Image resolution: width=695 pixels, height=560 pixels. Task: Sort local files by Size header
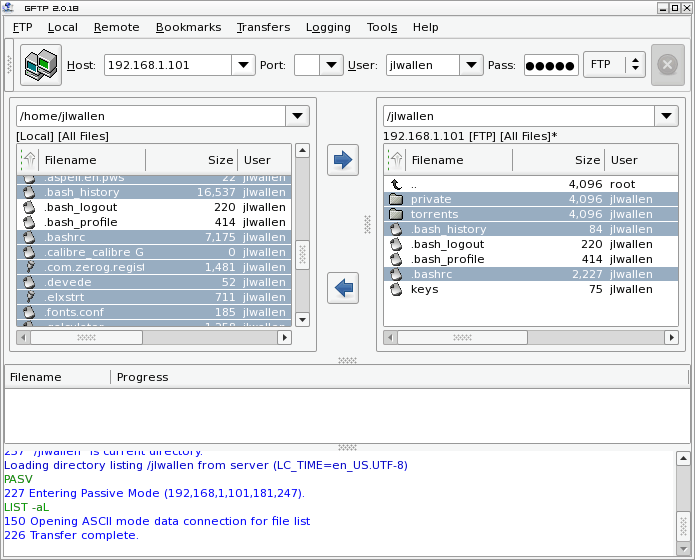pyautogui.click(x=191, y=160)
